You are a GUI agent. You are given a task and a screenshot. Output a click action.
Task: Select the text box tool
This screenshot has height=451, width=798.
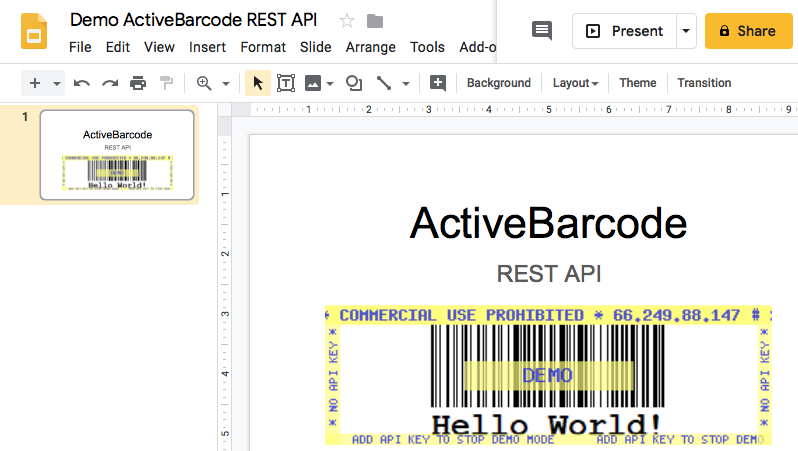tap(286, 83)
